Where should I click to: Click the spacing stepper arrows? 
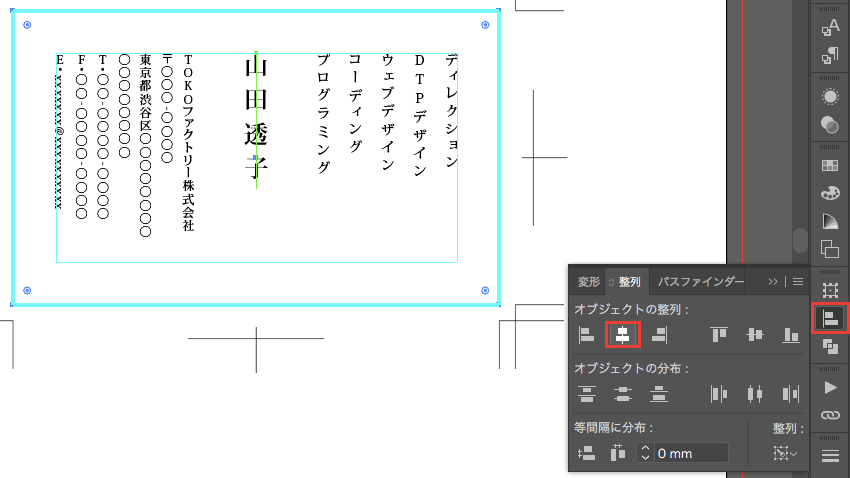(x=645, y=453)
